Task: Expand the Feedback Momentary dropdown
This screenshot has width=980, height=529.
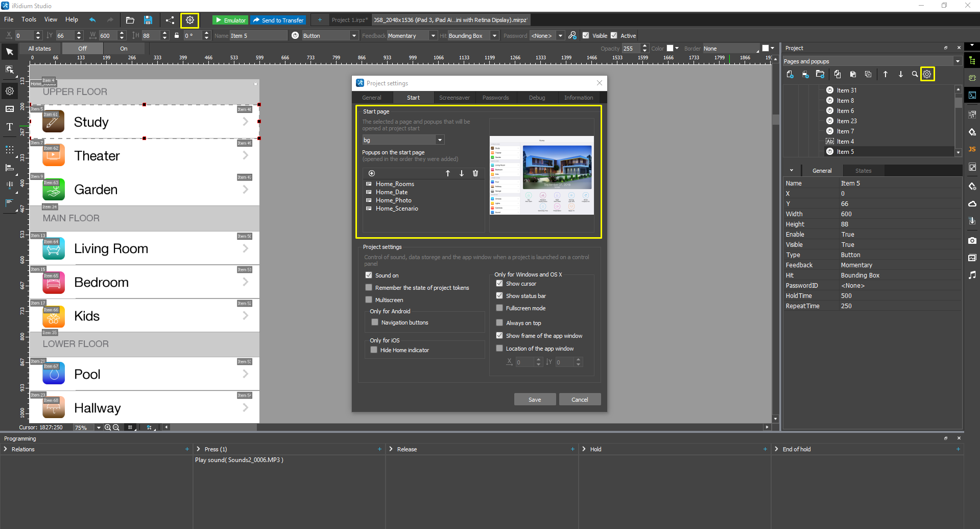Action: click(x=433, y=36)
